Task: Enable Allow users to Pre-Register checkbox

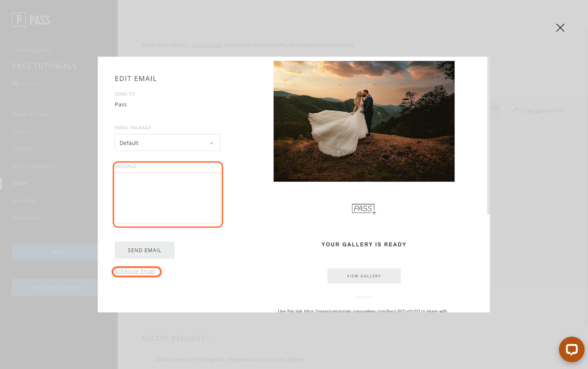Action: pos(146,359)
